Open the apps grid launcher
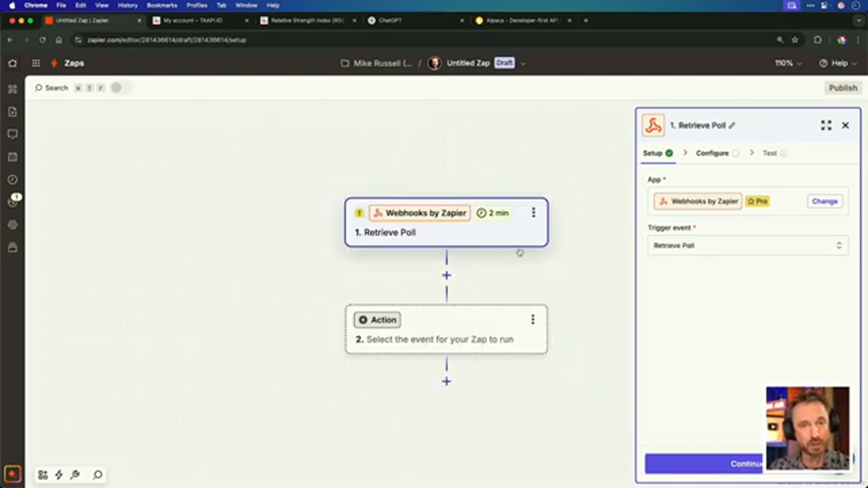This screenshot has height=488, width=868. [36, 63]
